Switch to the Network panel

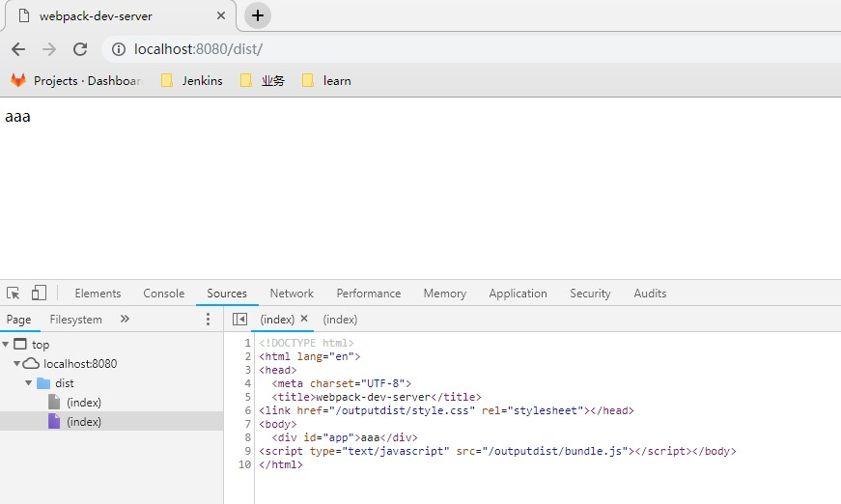pyautogui.click(x=292, y=294)
